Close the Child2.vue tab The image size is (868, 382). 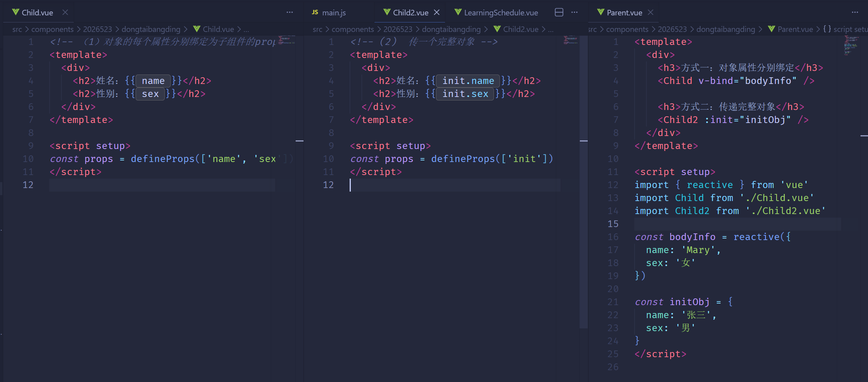point(437,13)
